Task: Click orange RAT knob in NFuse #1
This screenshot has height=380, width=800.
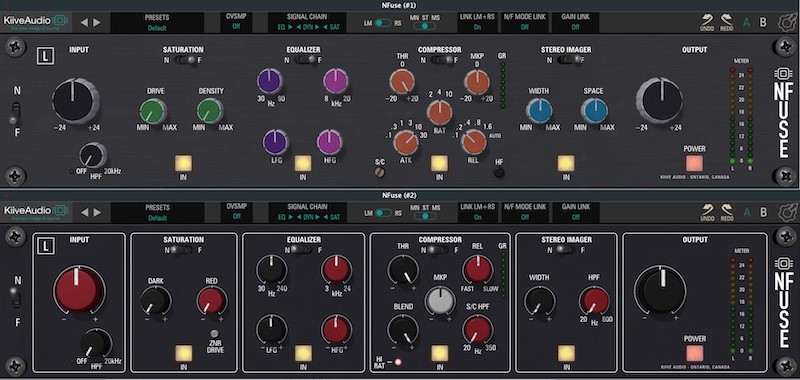Action: [x=439, y=112]
